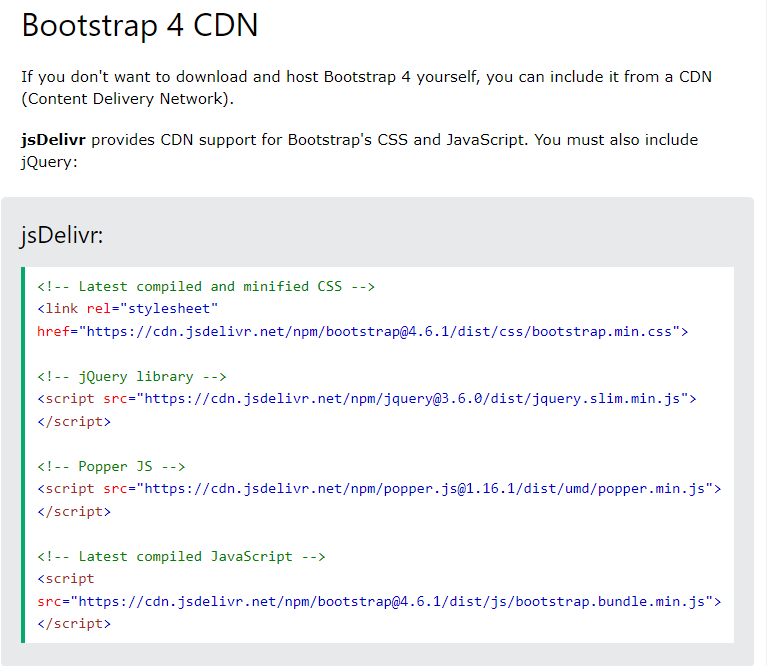Click the bootstrap.bundle.min.js src URL line

(x=379, y=601)
